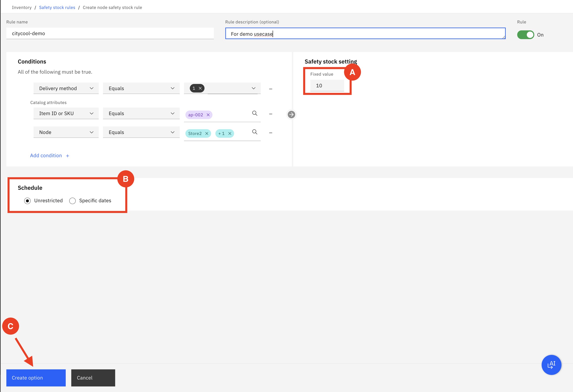Remove the +1 node tag
Image resolution: width=573 pixels, height=392 pixels.
(x=230, y=133)
